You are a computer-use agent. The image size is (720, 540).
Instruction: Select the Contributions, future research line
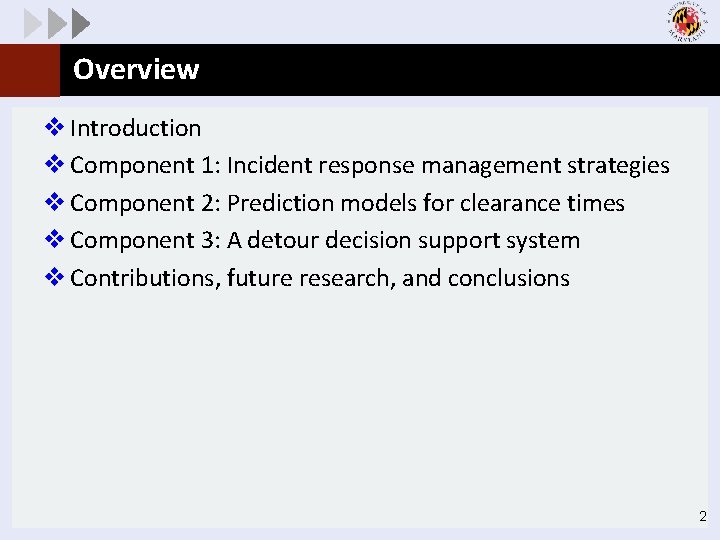(320, 278)
